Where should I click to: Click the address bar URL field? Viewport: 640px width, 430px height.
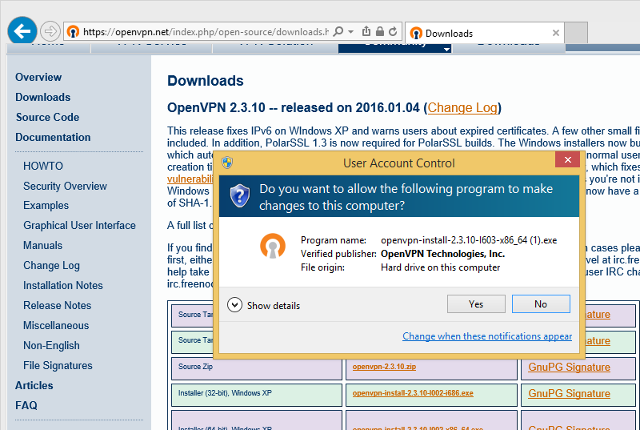tap(205, 31)
